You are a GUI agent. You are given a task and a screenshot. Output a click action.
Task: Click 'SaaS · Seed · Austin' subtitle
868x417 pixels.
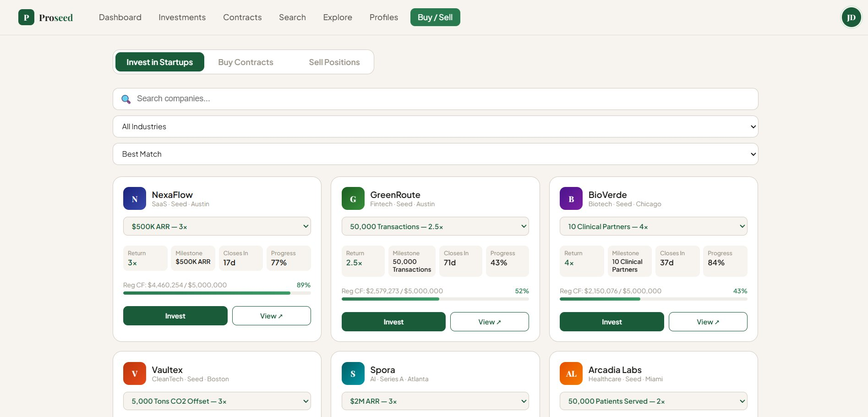point(180,204)
